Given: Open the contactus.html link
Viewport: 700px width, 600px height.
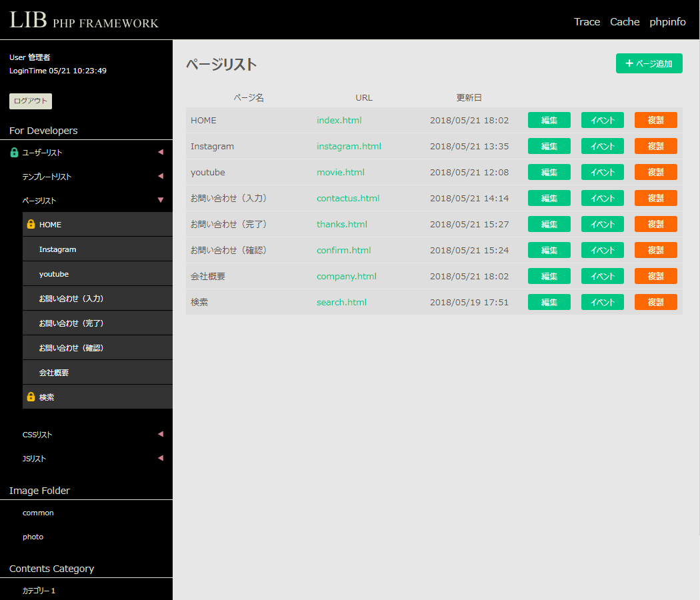Looking at the screenshot, I should [348, 198].
